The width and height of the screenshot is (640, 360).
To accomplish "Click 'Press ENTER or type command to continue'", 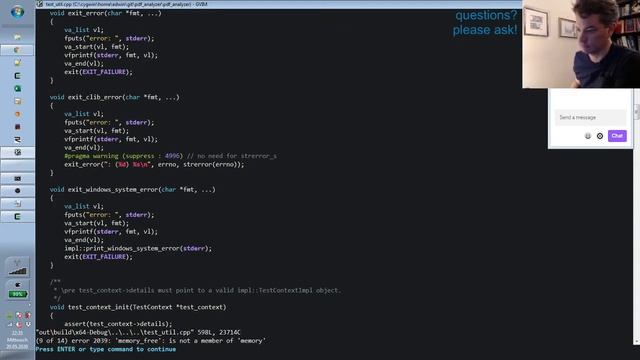I will click(106, 349).
